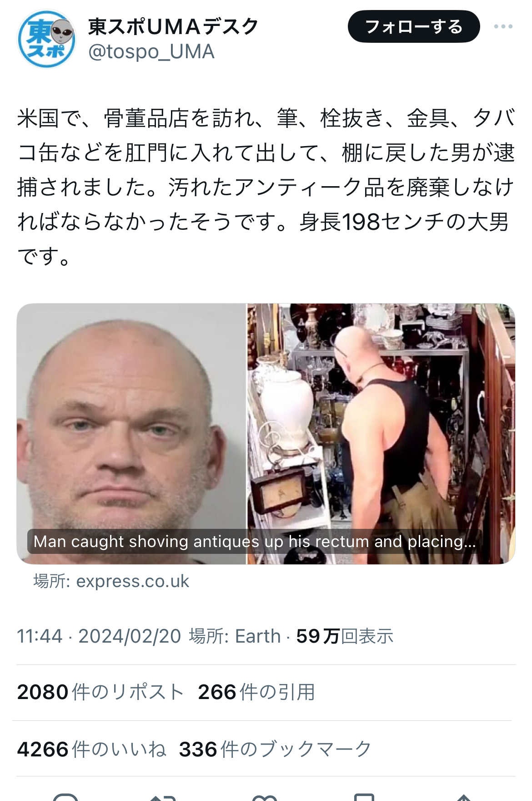Show the 266件の引用 quotes list
The image size is (532, 801).
click(256, 692)
